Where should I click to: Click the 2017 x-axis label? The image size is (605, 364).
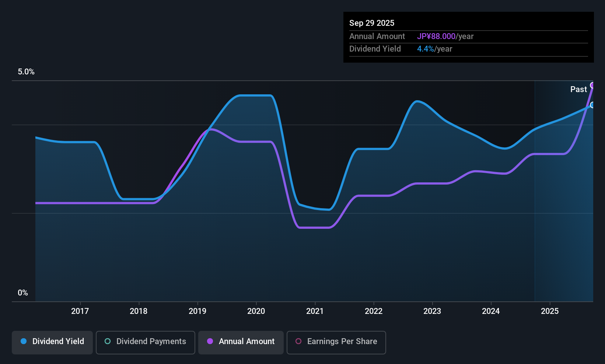[80, 311]
